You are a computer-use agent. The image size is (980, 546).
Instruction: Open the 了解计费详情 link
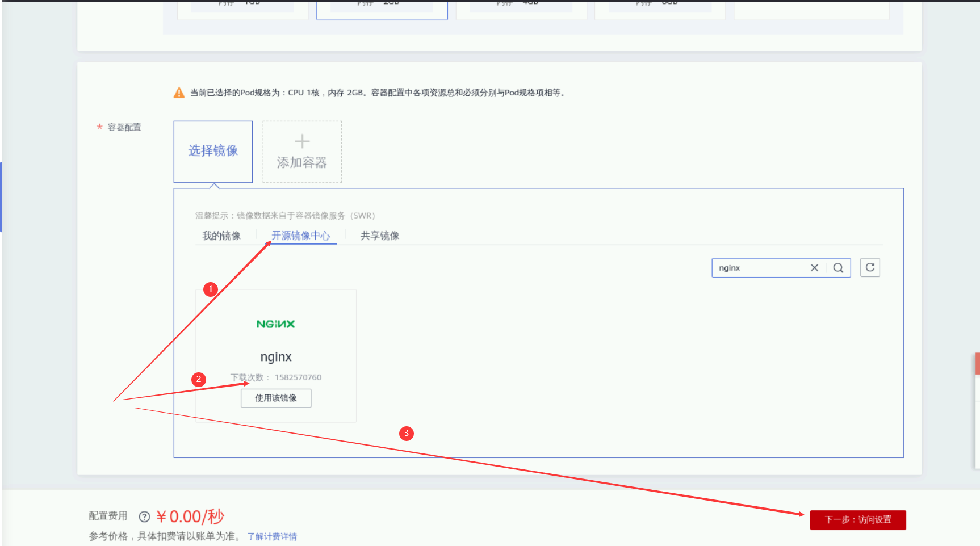pos(272,536)
